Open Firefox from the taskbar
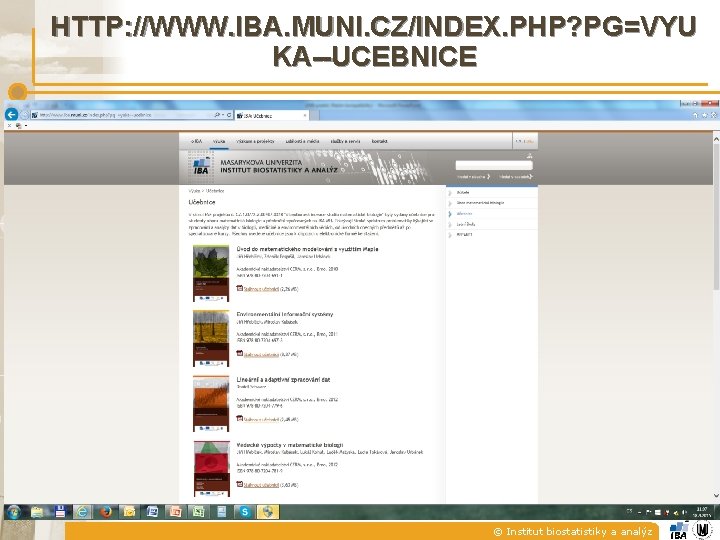Image resolution: width=720 pixels, height=540 pixels. [x=106, y=512]
